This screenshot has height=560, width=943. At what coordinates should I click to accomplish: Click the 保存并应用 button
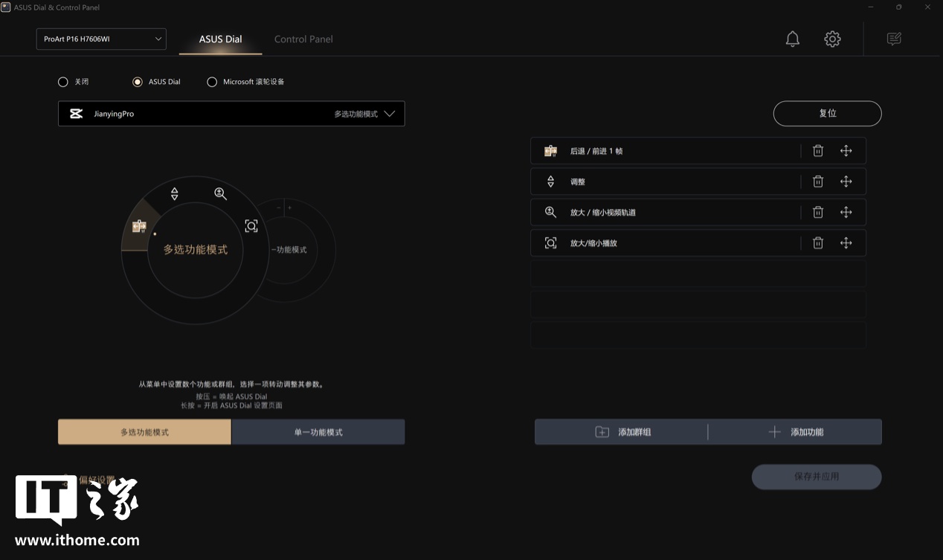(817, 477)
